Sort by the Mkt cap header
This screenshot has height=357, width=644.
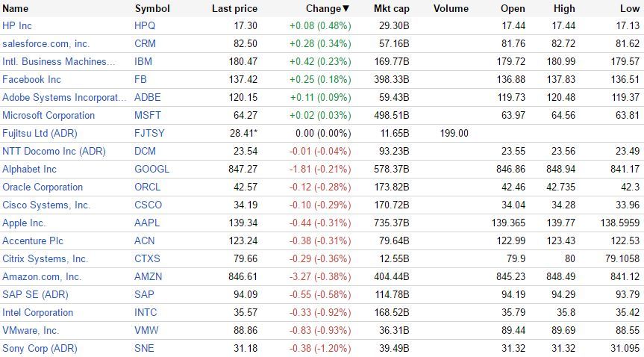click(391, 9)
